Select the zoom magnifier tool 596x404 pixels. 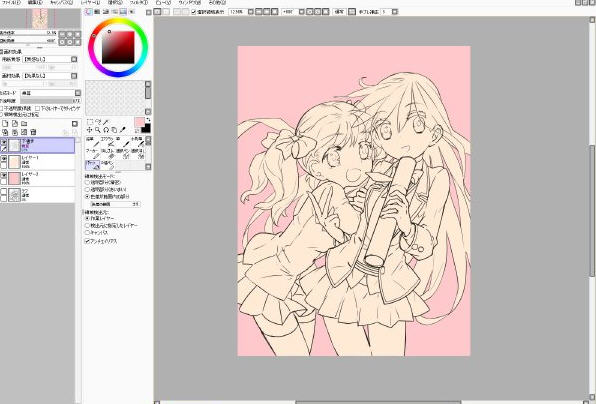[98, 130]
